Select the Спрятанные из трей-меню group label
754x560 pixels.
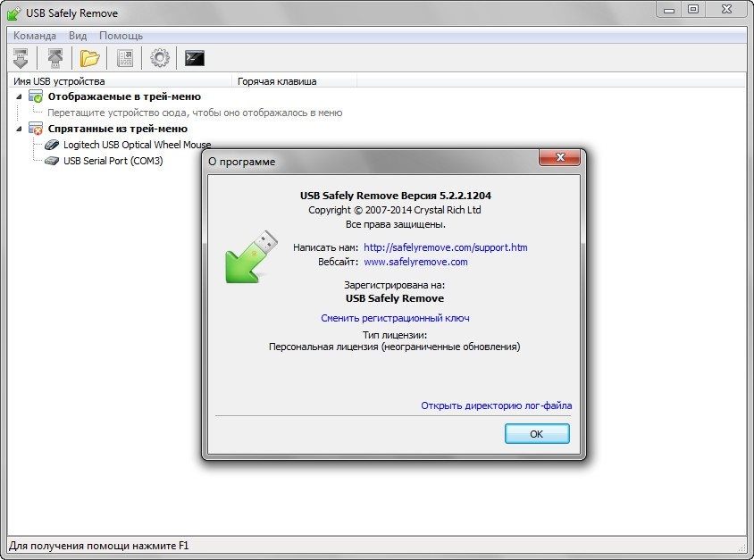117,129
